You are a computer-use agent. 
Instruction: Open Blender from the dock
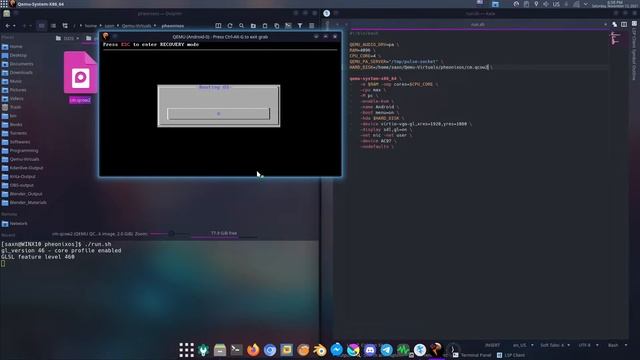pos(320,350)
